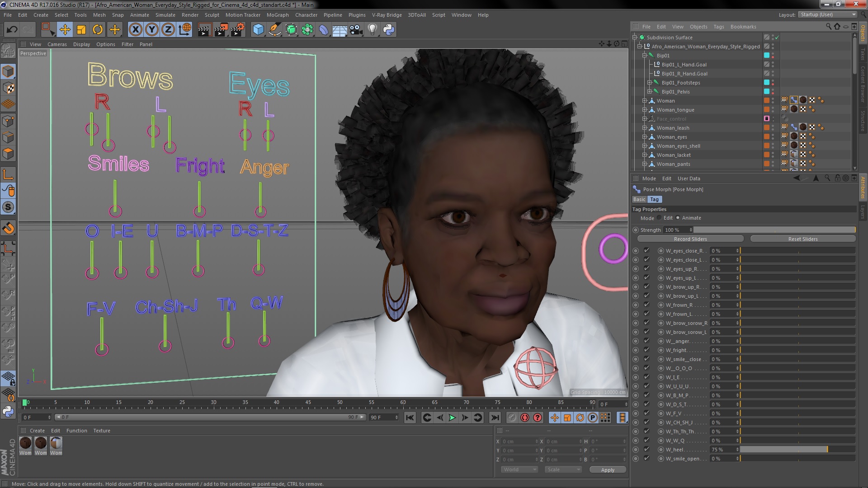This screenshot has width=868, height=488.
Task: Uncheck the W_heel morph checkbox
Action: (x=646, y=450)
